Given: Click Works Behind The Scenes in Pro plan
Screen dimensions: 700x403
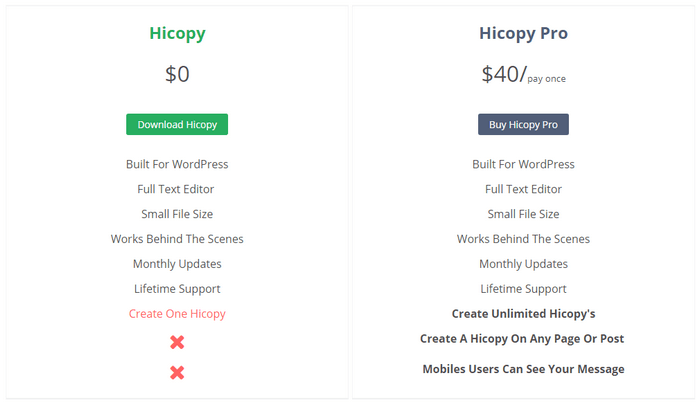Looking at the screenshot, I should point(523,239).
